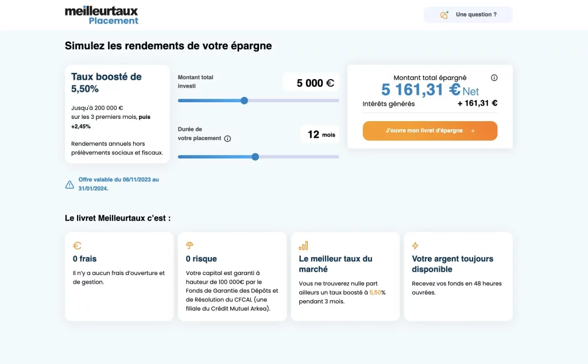
Task: Click 'Il n'y a aucun frais d'ouverture' description
Action: (x=119, y=277)
